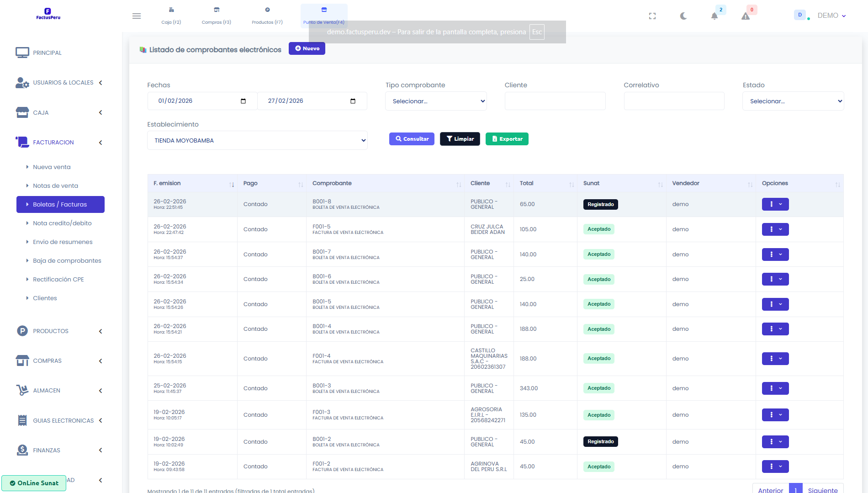Toggle sorting on the Total column
This screenshot has height=493, width=868.
tap(572, 185)
